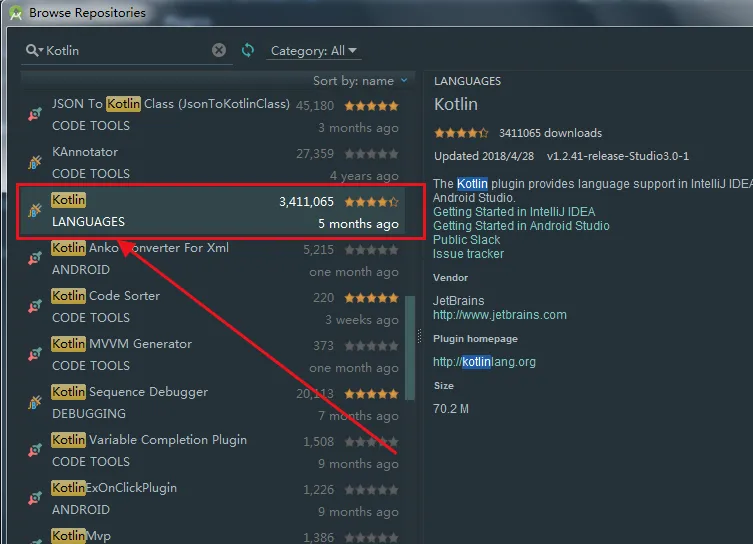
Task: Click the 5 months ago text
Action: 358,224
